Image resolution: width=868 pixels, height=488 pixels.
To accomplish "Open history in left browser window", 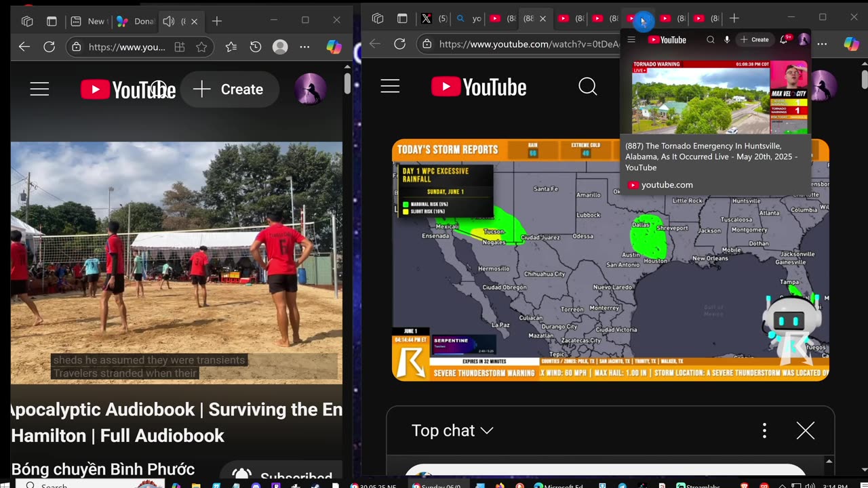I will coord(256,47).
